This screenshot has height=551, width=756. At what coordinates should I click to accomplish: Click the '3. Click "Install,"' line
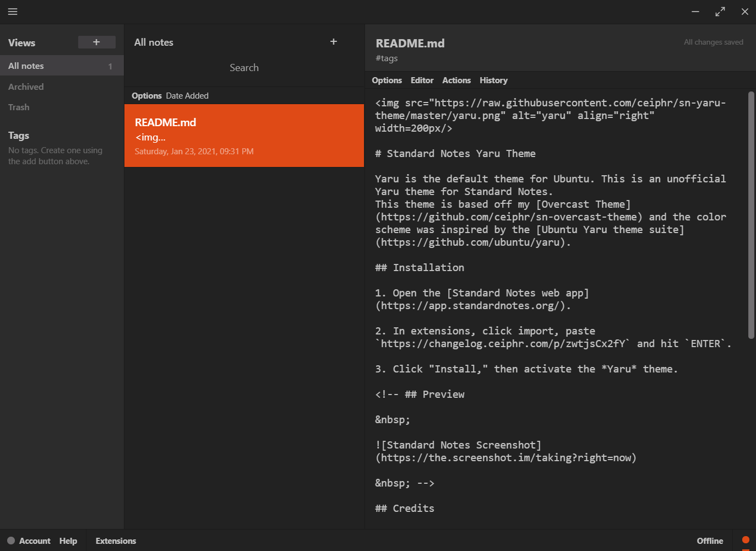tap(526, 369)
